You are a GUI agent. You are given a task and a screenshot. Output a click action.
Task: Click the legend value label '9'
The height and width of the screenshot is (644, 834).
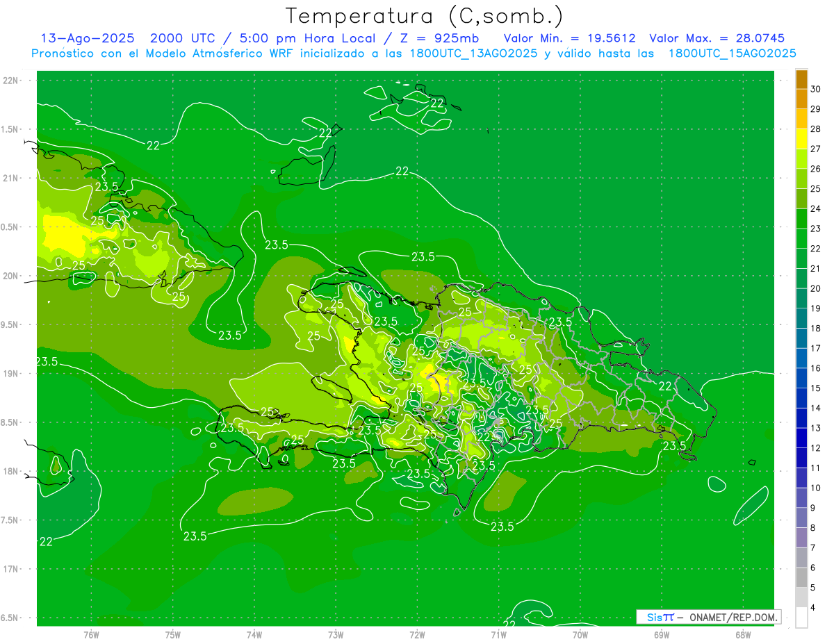point(813,508)
